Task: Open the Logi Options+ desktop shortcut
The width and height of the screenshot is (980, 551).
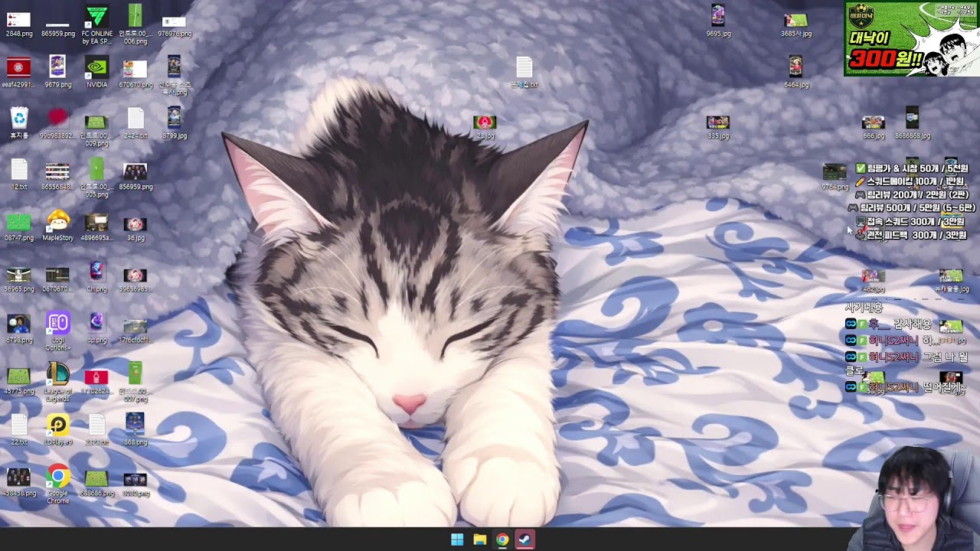Action: pyautogui.click(x=57, y=324)
